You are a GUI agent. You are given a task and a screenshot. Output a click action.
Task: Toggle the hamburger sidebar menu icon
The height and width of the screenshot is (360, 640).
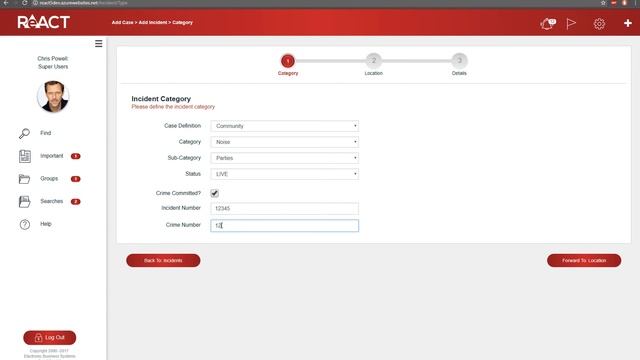pyautogui.click(x=98, y=44)
